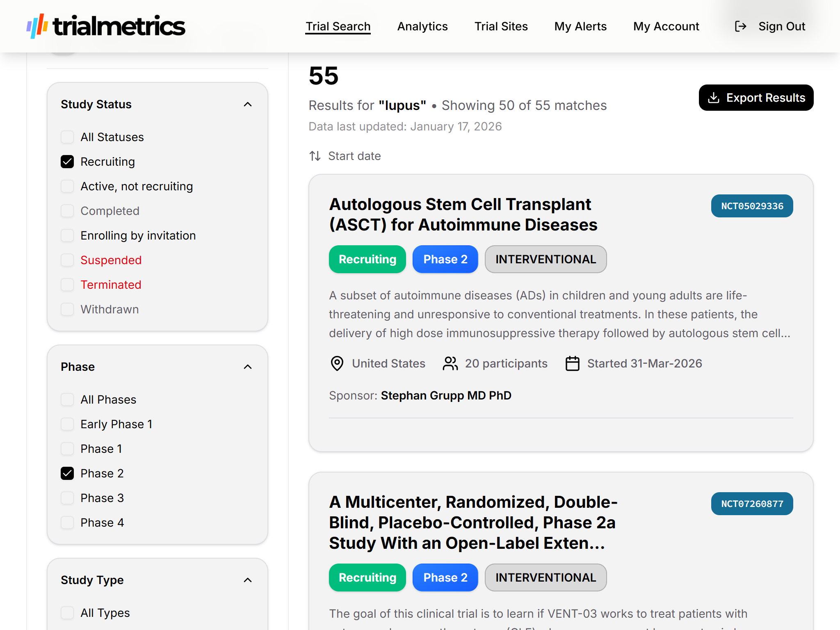840x630 pixels.
Task: Click Phase 2 badge on NCT07260877 card
Action: 445,577
